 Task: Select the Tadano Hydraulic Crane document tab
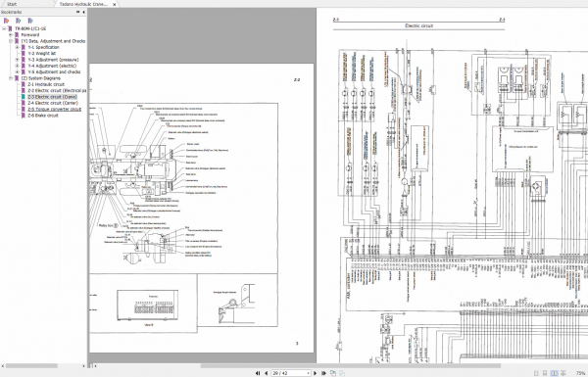click(x=83, y=4)
